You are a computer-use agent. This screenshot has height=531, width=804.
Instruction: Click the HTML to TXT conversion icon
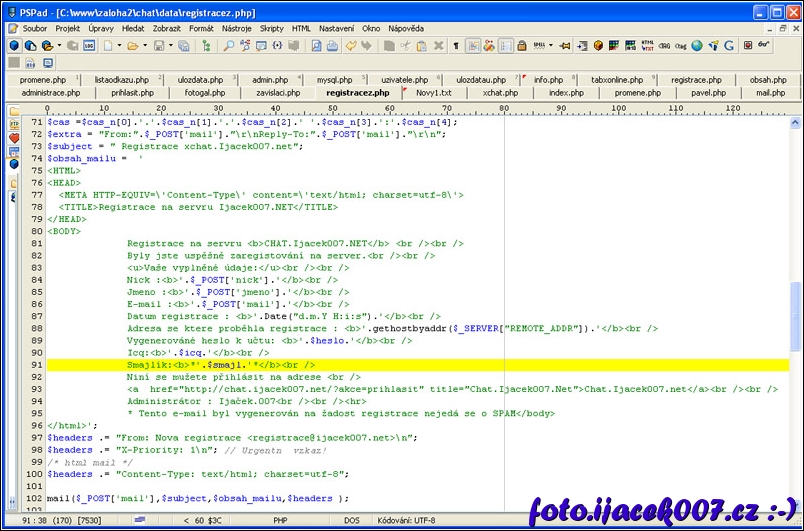point(647,46)
